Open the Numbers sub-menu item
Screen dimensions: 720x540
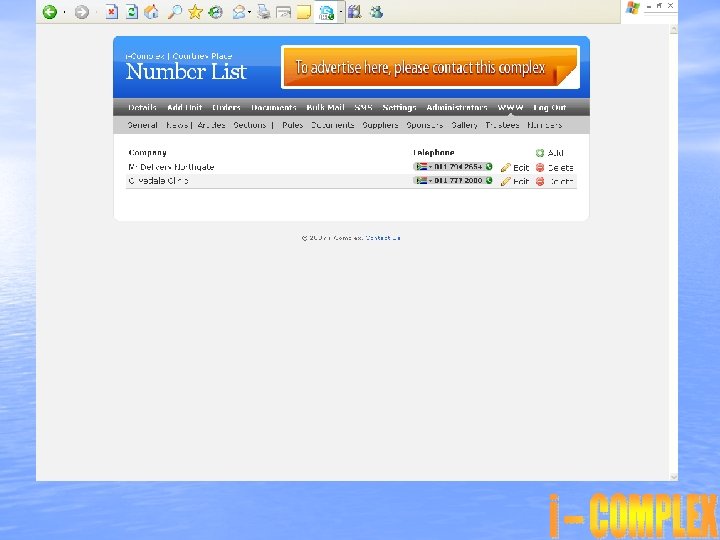pyautogui.click(x=545, y=125)
